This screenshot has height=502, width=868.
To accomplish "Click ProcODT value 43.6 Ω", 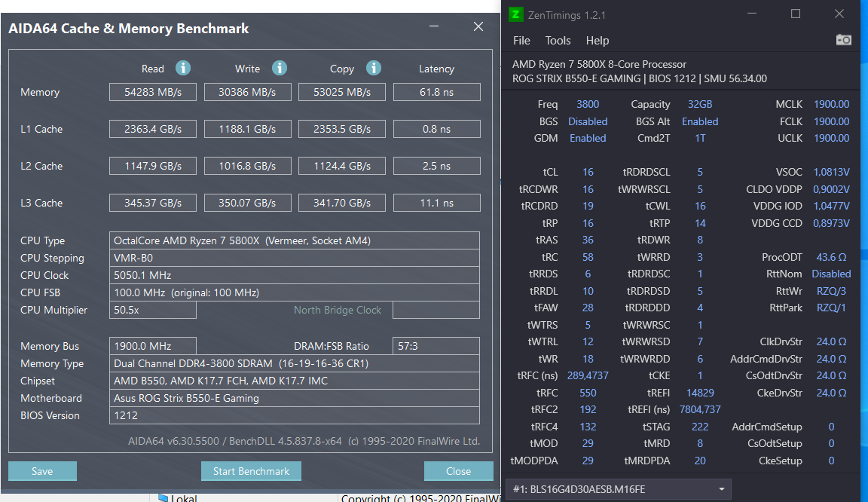I will [831, 257].
